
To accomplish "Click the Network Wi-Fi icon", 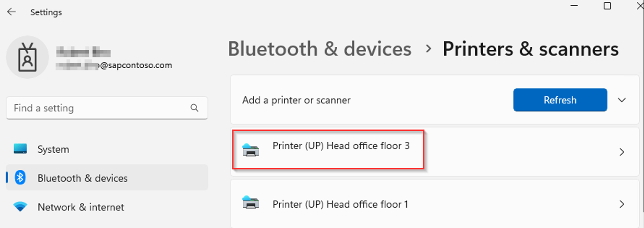I will 20,207.
